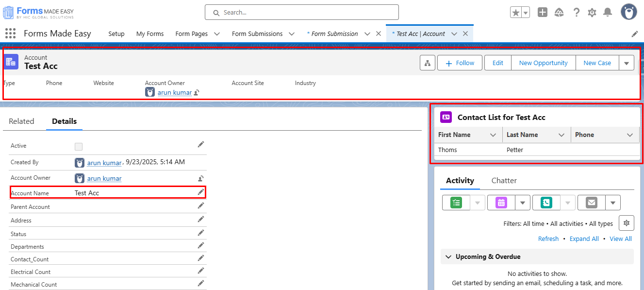Switch to the Chatter tab
The image size is (644, 290).
tap(504, 181)
